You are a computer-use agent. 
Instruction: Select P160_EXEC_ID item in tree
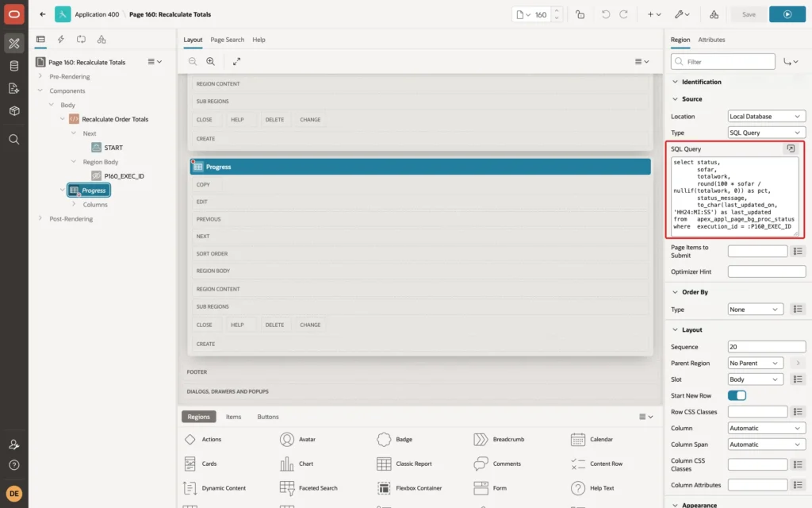coord(124,176)
